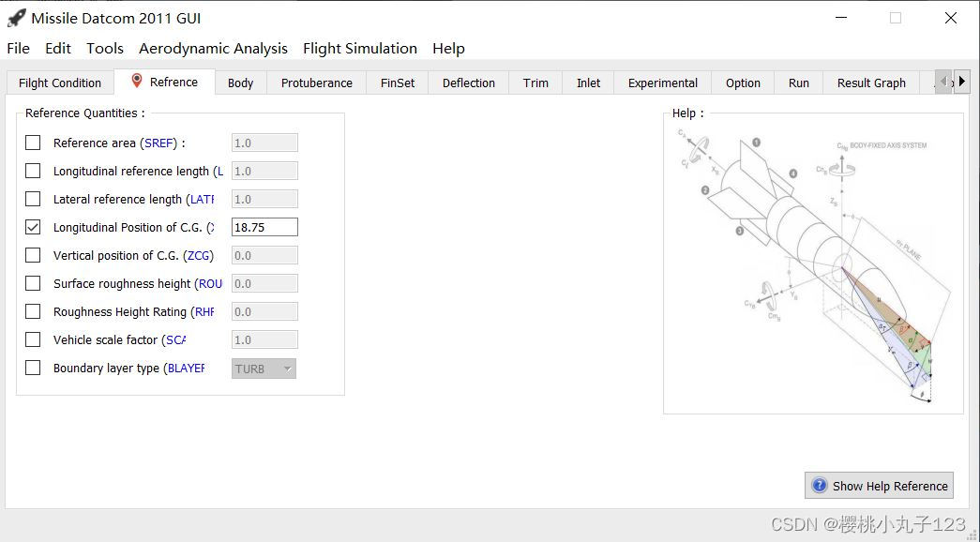Click the missile axis diagram in Help panel
980x542 pixels.
click(x=814, y=265)
